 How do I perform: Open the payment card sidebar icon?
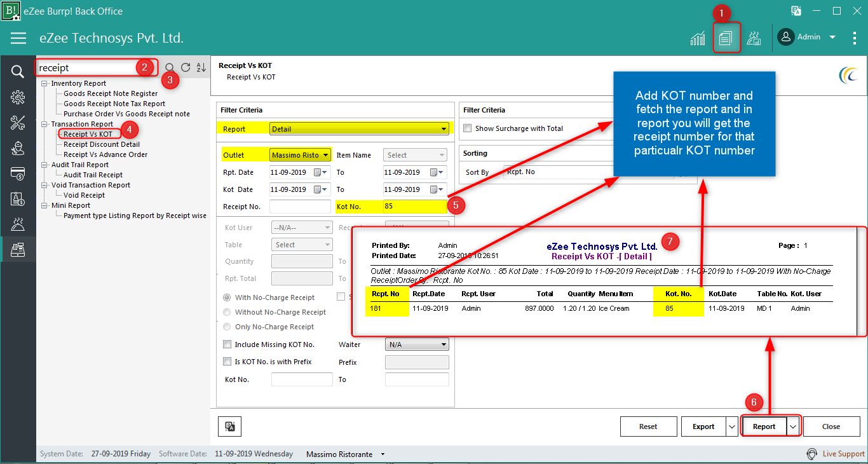pos(18,174)
